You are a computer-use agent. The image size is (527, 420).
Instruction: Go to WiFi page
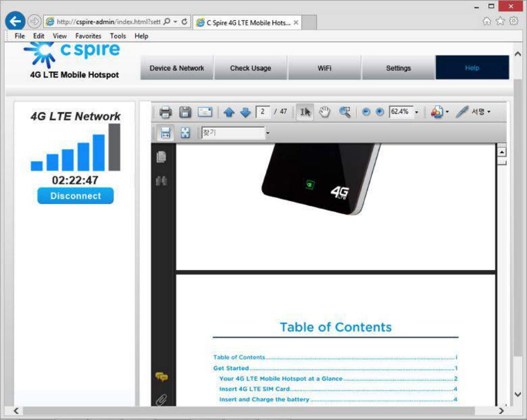325,68
